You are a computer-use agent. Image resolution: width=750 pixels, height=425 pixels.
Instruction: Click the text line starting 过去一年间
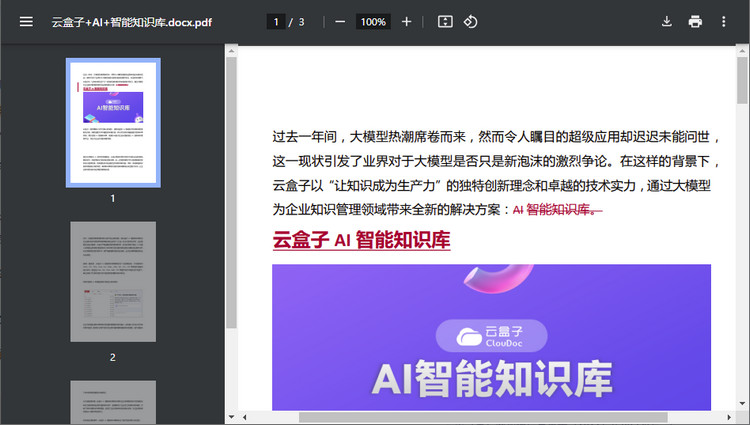496,137
